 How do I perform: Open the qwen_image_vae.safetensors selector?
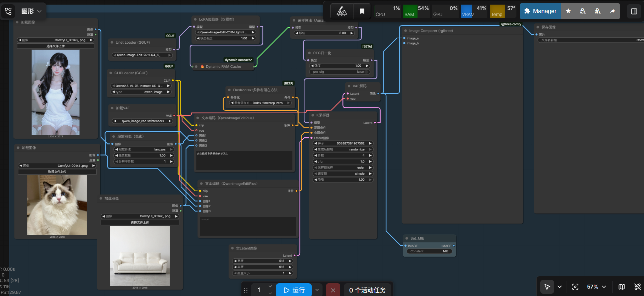[142, 121]
